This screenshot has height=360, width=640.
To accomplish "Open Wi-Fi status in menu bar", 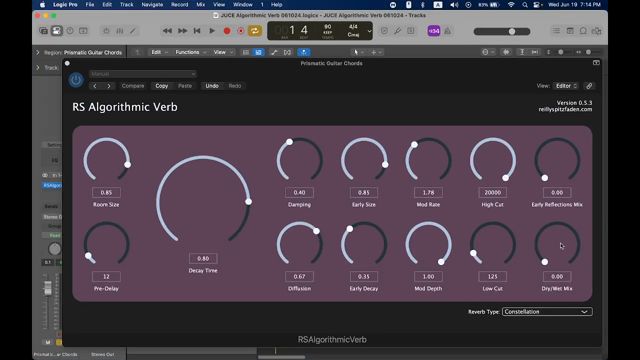I will tap(511, 5).
